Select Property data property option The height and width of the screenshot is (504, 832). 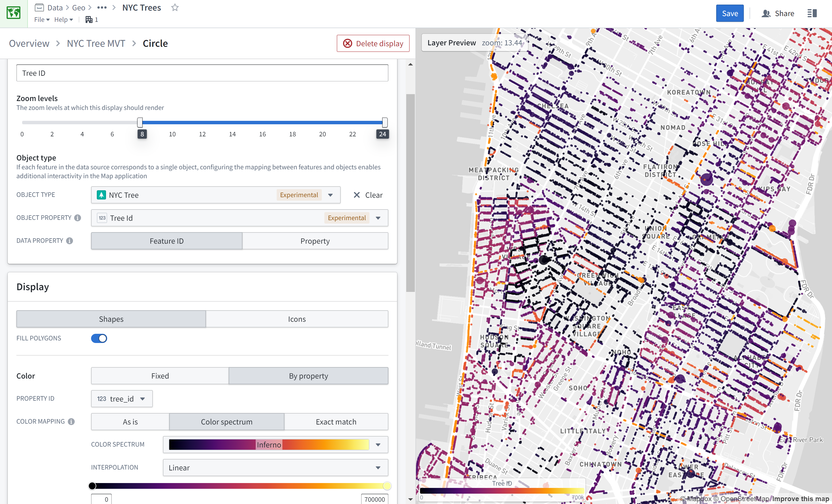[315, 241]
